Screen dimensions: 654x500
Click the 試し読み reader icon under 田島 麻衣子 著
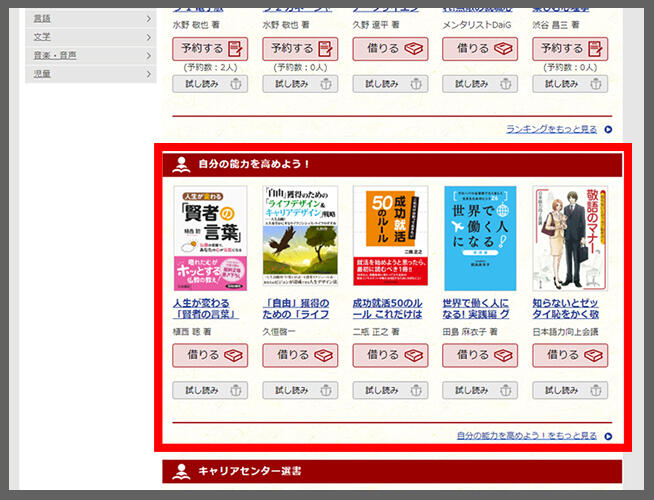[x=506, y=391]
